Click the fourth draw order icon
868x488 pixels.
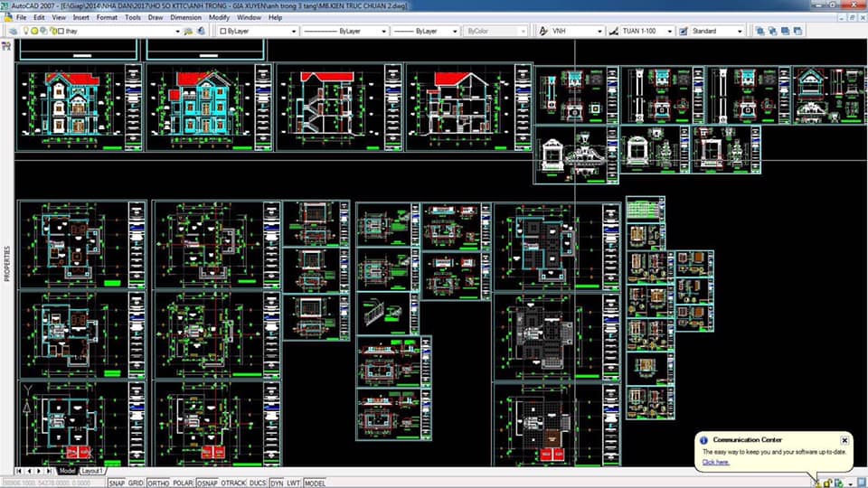pyautogui.click(x=797, y=31)
